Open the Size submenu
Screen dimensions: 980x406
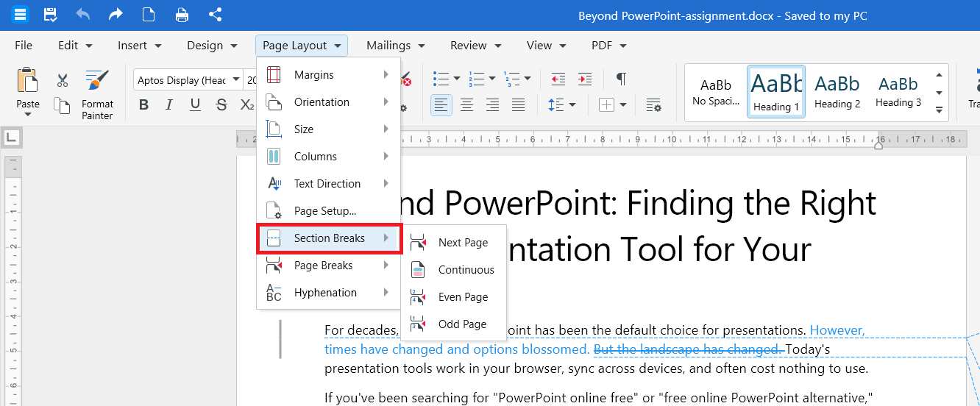click(328, 129)
